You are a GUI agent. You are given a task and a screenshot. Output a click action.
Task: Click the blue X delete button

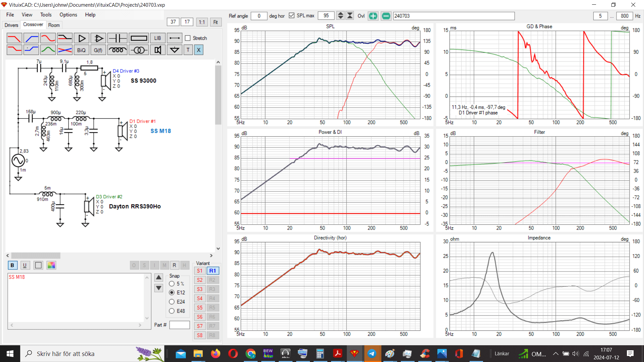pos(199,50)
